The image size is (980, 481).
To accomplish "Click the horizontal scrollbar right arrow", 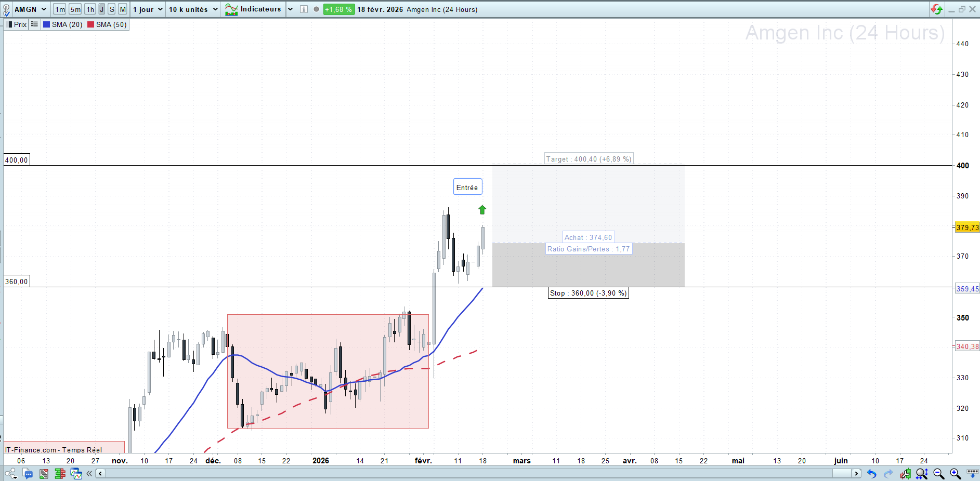I will [x=856, y=473].
